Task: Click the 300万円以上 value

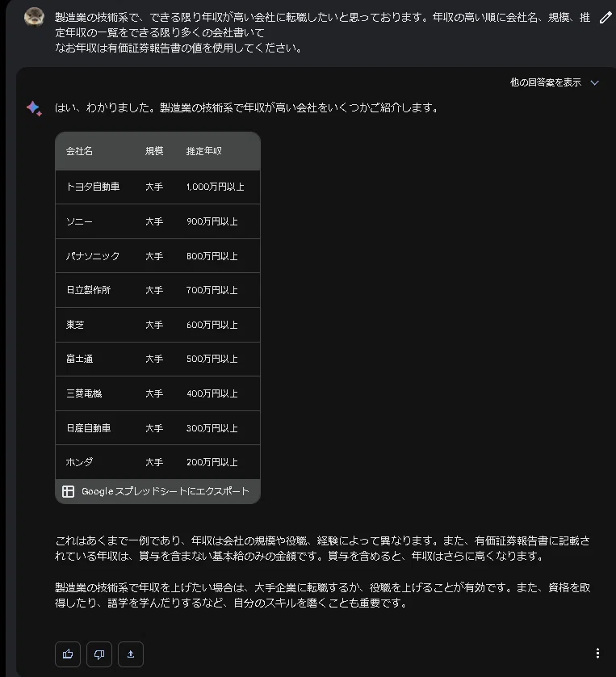Action: pos(212,428)
